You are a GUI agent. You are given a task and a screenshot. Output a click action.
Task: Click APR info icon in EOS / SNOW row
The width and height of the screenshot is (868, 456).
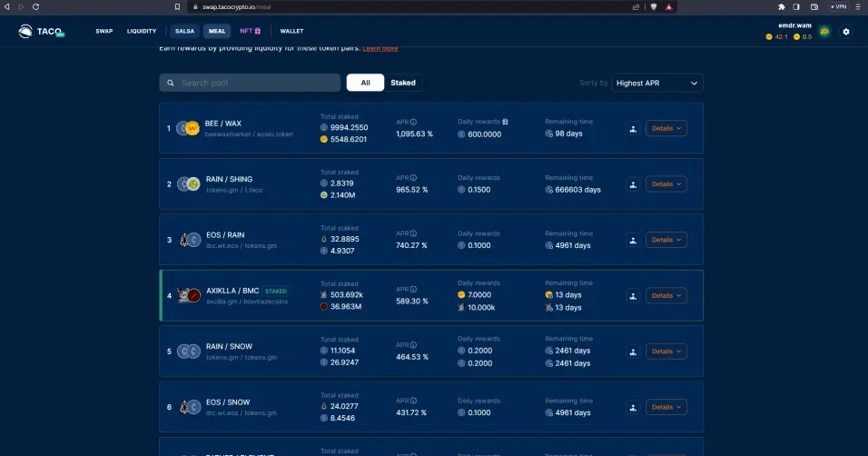pyautogui.click(x=413, y=401)
